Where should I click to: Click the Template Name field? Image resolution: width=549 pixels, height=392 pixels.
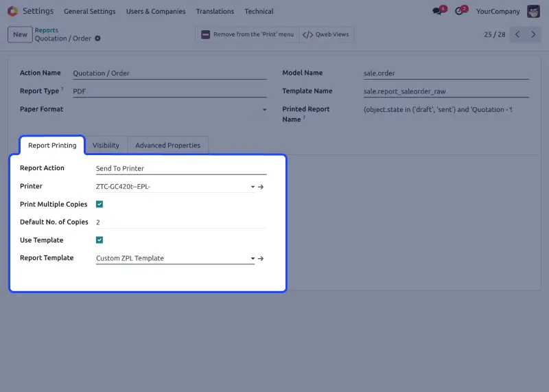point(446,91)
